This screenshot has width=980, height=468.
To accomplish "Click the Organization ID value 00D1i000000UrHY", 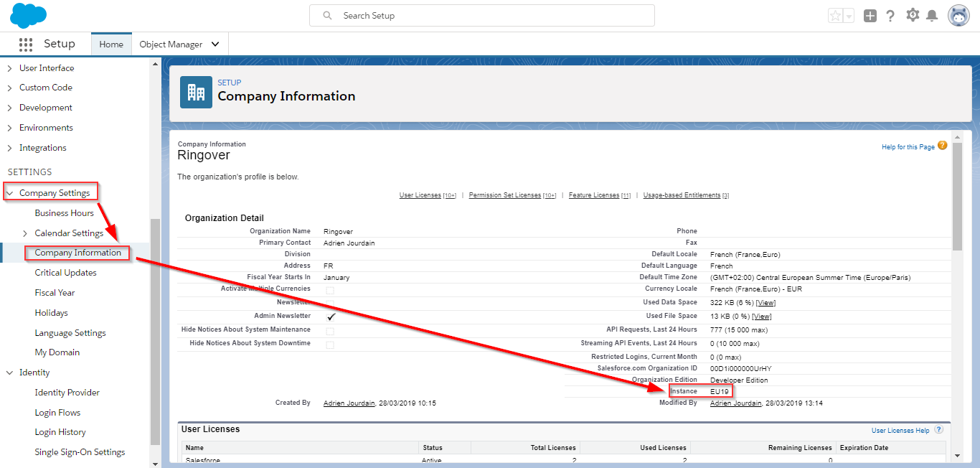I will [741, 369].
